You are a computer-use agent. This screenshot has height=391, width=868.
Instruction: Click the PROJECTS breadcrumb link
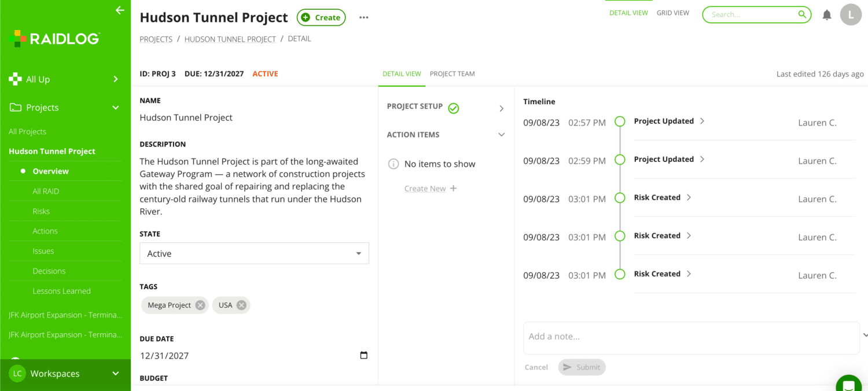pyautogui.click(x=156, y=39)
